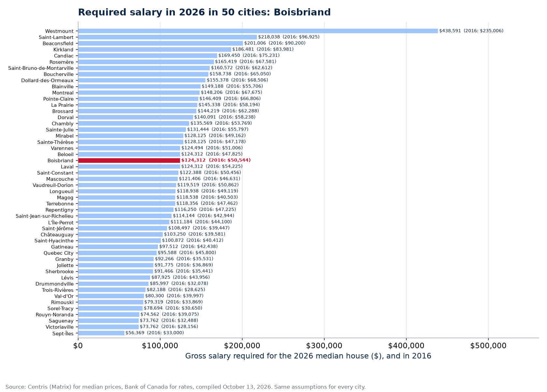
Task: Click '$135,569 (2016: $53,769)' Chambly value
Action: [x=221, y=123]
